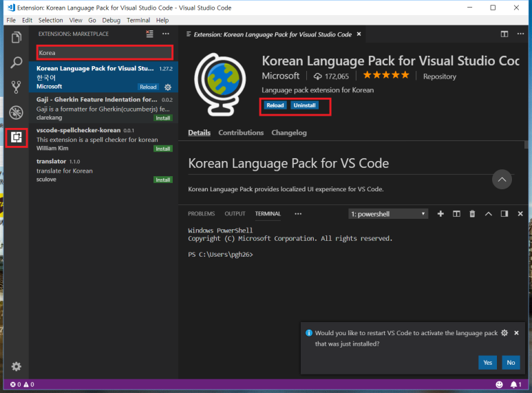532x393 pixels.
Task: Open notifications bell in status bar
Action: 515,385
